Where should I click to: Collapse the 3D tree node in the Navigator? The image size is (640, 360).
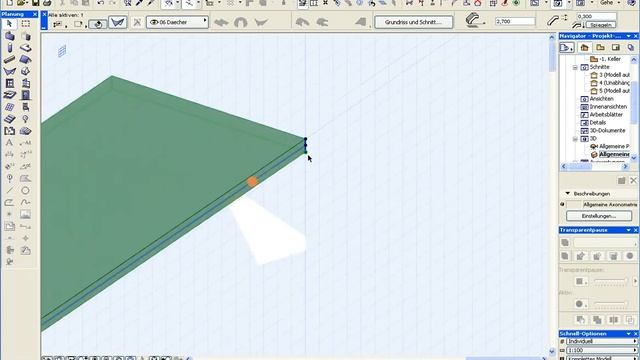(575, 139)
